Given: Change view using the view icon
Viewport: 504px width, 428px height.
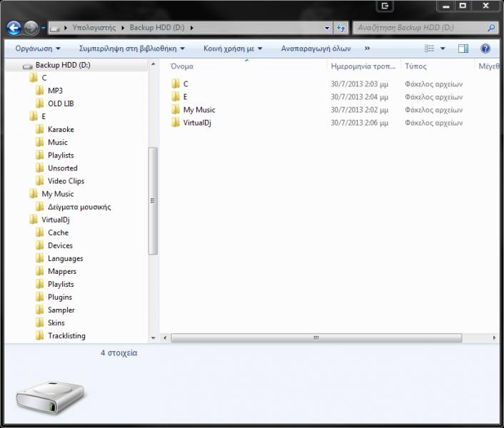Looking at the screenshot, I should coord(430,49).
